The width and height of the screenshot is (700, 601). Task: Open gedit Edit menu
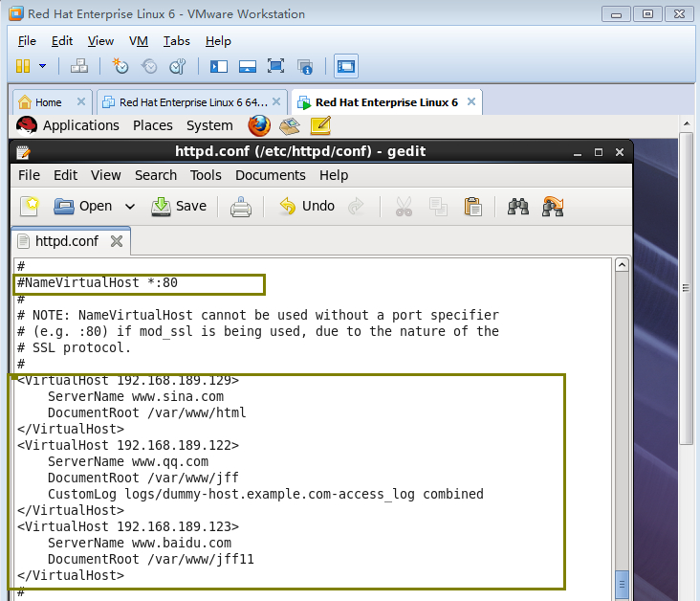pyautogui.click(x=65, y=175)
